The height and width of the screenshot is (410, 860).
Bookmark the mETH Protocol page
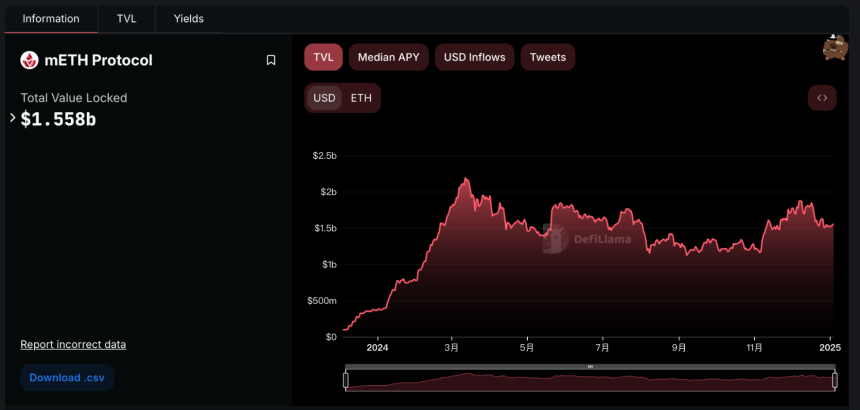[270, 60]
